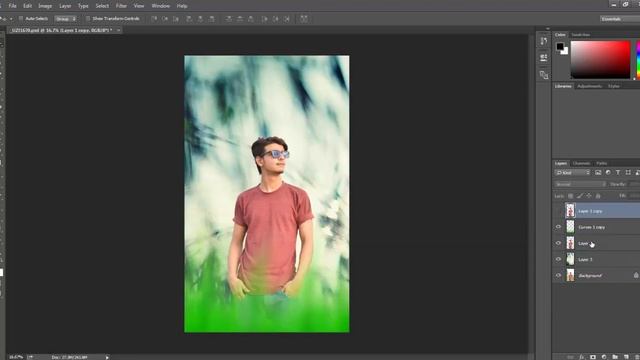This screenshot has width=640, height=360.
Task: Collapse the right panels with double arrow
Action: (x=548, y=29)
